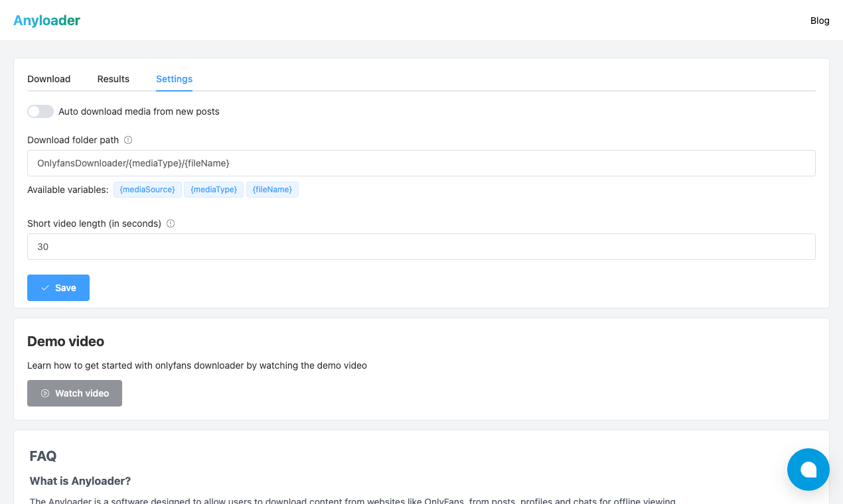This screenshot has width=843, height=504.
Task: Switch to the Download tab
Action: pyautogui.click(x=49, y=79)
